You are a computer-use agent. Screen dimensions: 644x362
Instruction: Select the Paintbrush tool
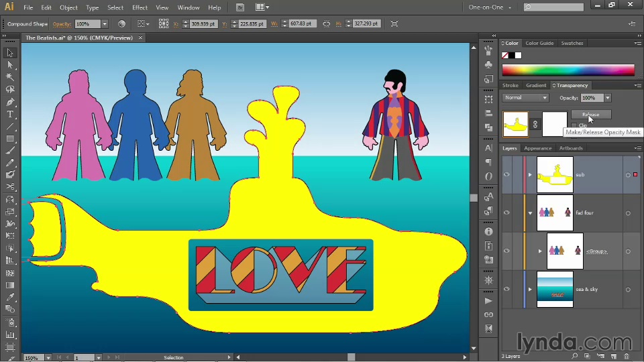point(10,151)
